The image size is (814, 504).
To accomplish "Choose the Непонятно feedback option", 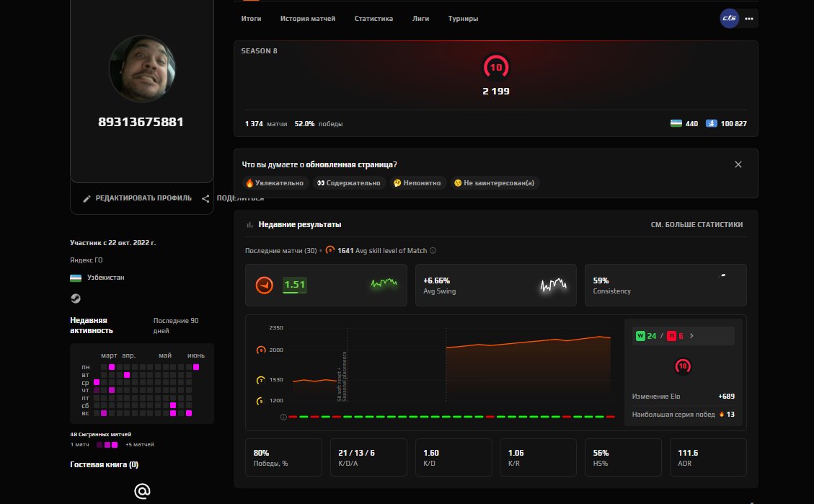I will 417,182.
